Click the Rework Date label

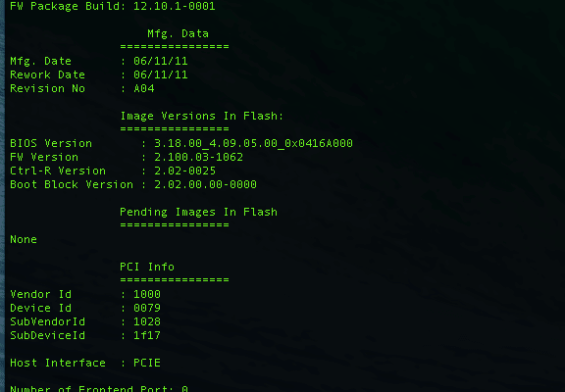[x=47, y=74]
